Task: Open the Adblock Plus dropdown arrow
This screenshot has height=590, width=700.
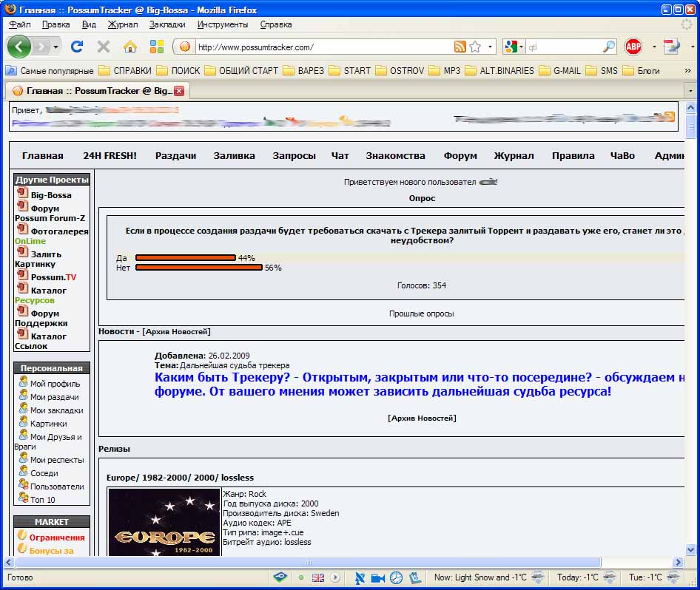Action: [x=654, y=47]
